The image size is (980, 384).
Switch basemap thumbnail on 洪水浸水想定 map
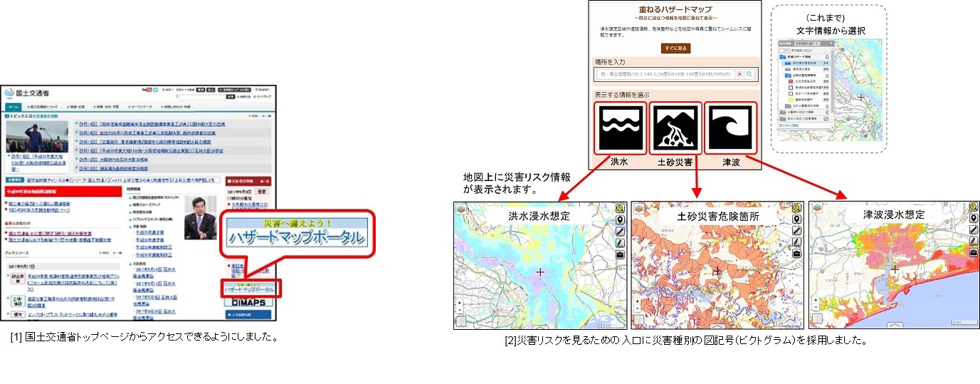point(461,321)
